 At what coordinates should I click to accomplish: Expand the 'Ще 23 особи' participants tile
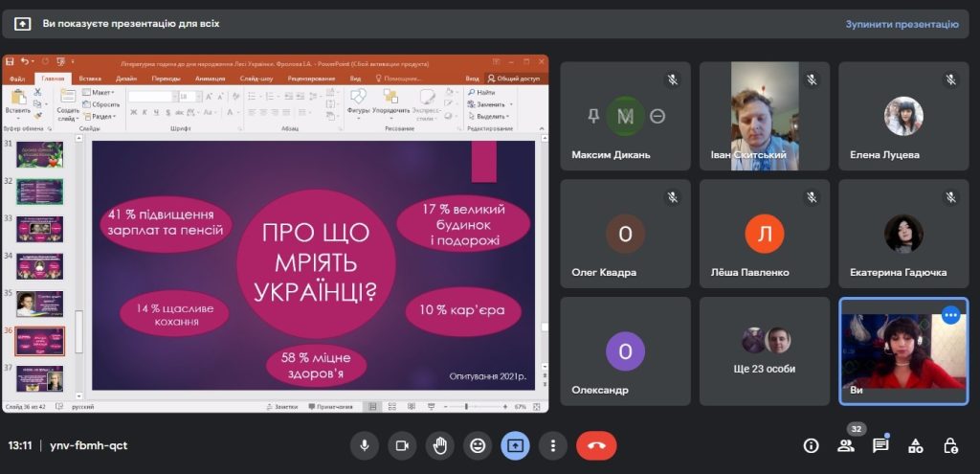tap(764, 350)
